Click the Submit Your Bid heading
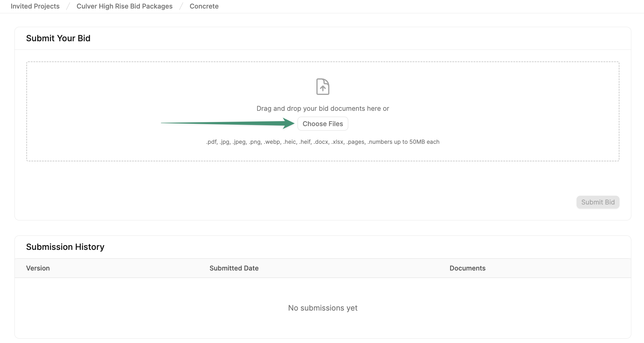 coord(58,38)
